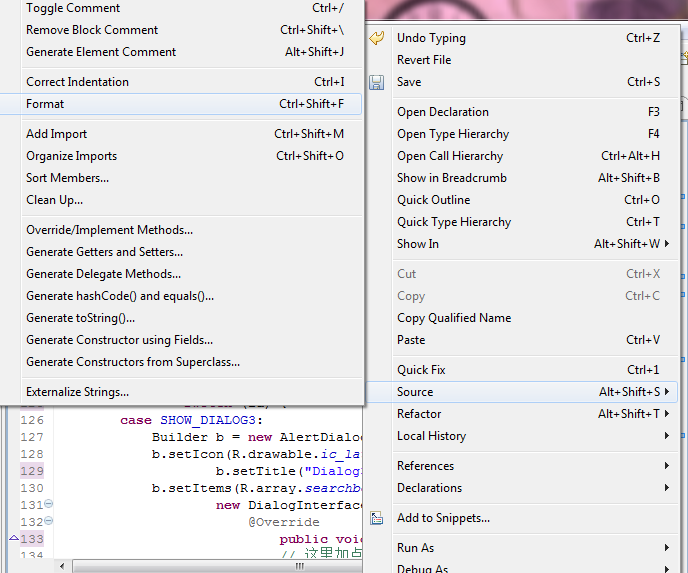Choose Organize Imports
This screenshot has width=688, height=573.
pos(182,156)
